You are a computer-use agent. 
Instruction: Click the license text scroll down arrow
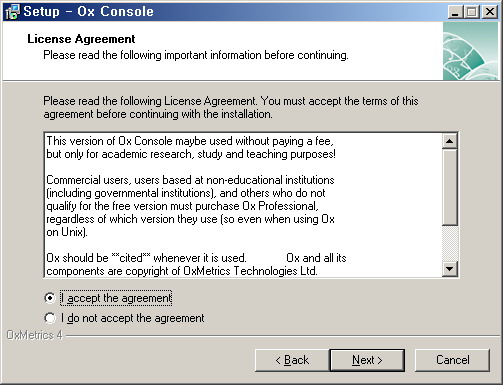pos(449,269)
